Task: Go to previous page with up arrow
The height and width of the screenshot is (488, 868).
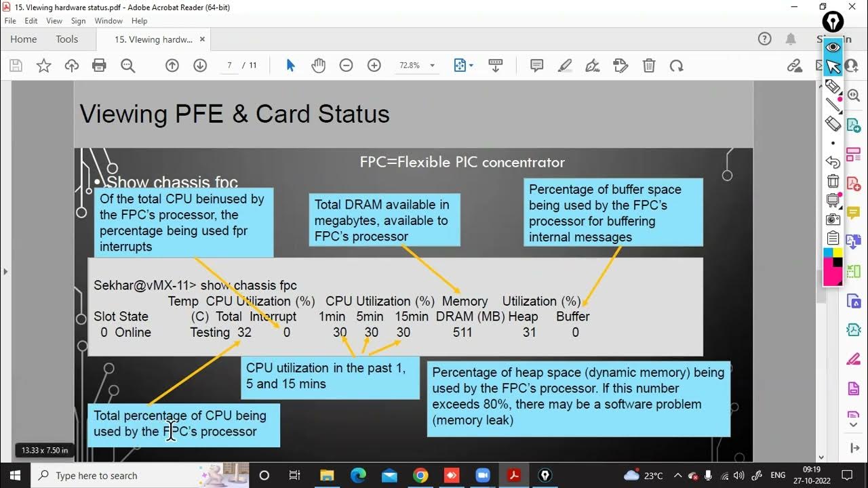Action: (172, 66)
